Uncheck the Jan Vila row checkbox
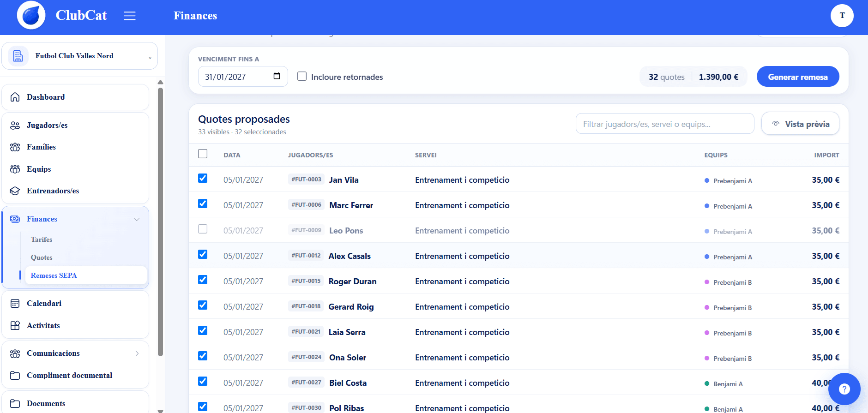868x413 pixels. point(203,178)
